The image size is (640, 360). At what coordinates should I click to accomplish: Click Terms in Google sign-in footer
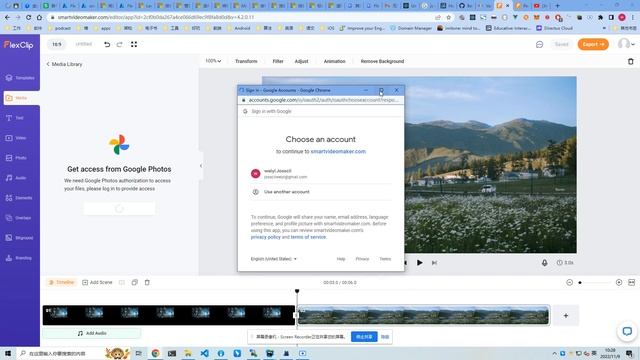385,259
